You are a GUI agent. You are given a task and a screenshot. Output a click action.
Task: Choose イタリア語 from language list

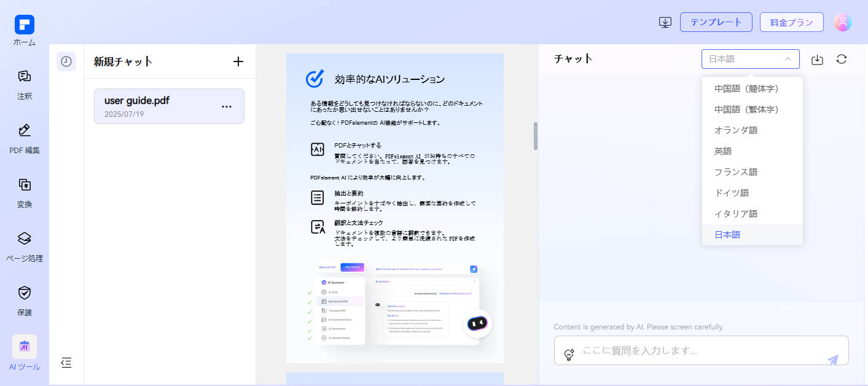click(x=753, y=214)
